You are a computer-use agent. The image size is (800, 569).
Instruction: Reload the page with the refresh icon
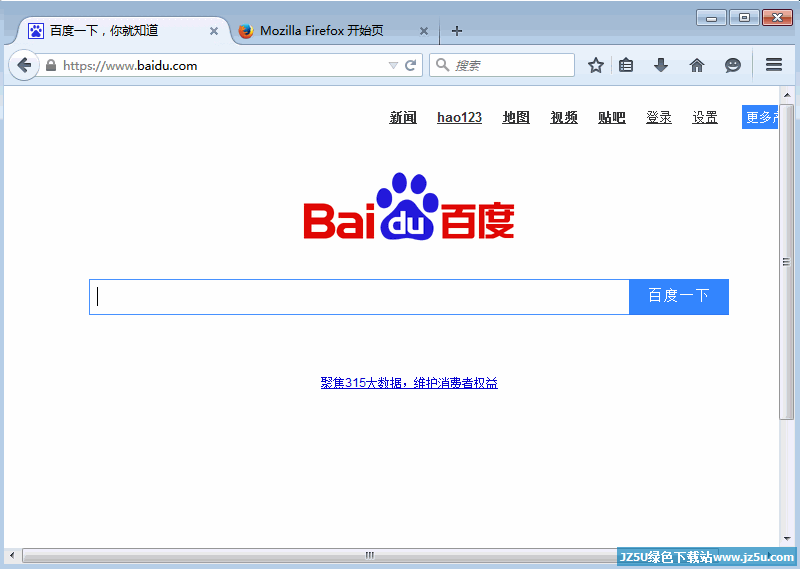pyautogui.click(x=410, y=65)
